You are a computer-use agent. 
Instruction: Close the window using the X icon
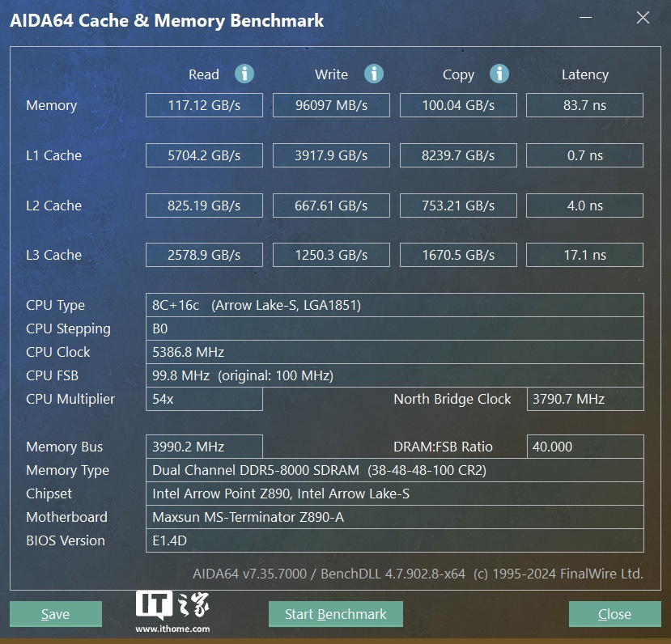(643, 18)
